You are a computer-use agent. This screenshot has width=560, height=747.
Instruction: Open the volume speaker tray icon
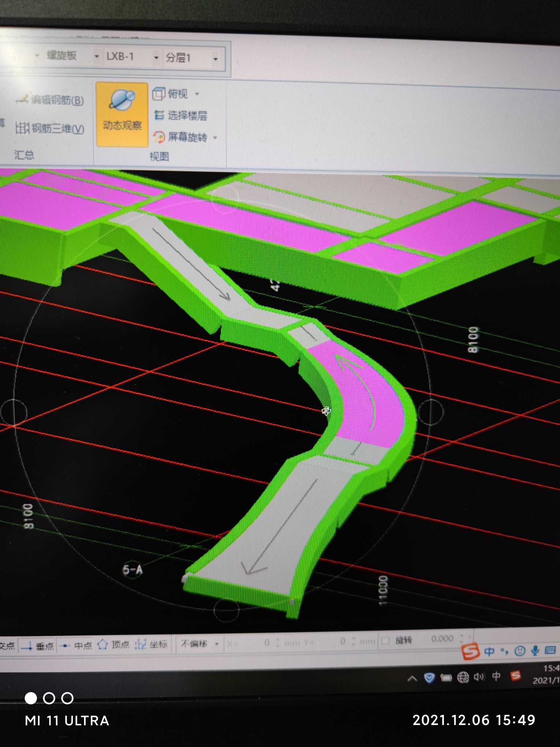(479, 677)
